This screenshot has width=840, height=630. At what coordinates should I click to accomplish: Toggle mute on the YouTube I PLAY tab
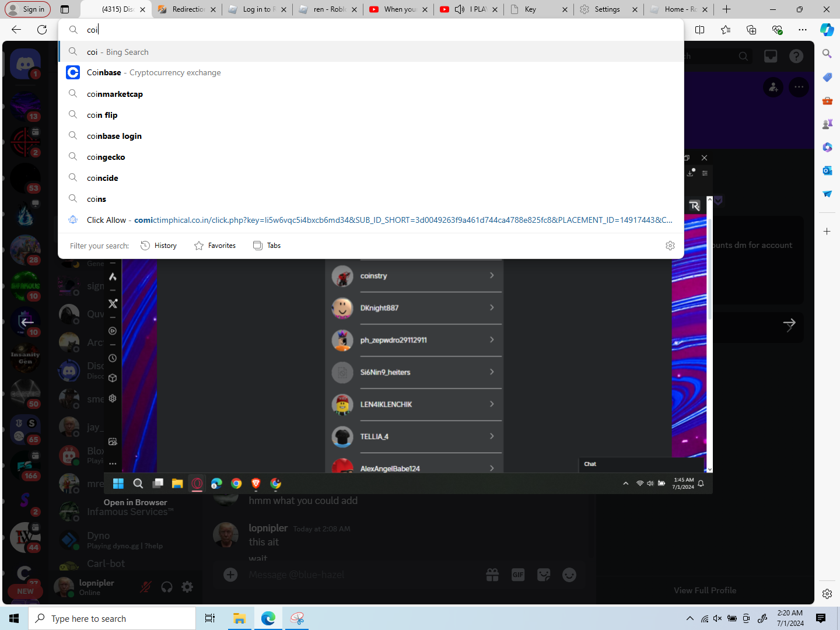(460, 9)
